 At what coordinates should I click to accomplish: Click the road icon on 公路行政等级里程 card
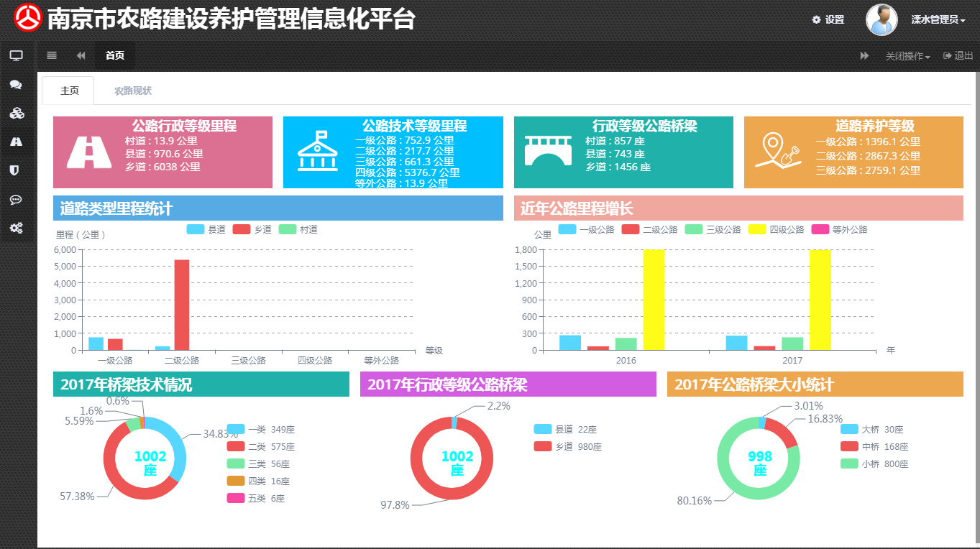89,152
